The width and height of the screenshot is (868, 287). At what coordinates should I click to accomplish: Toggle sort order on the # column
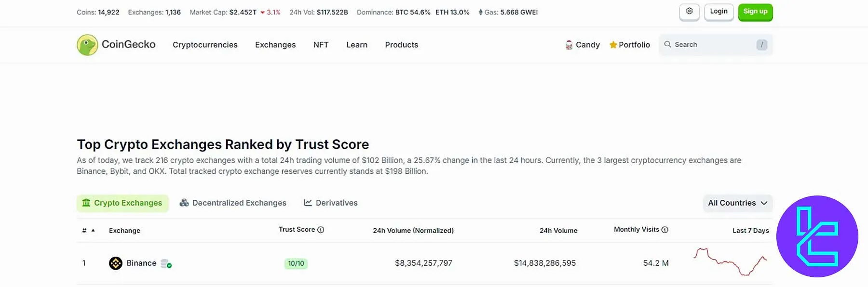coord(87,230)
